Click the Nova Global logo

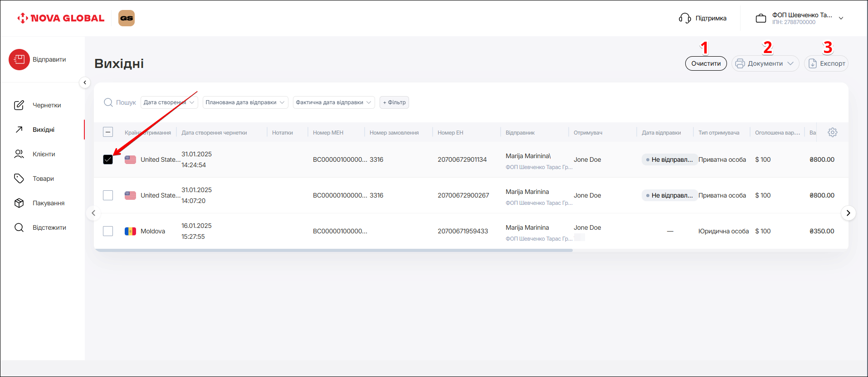[x=61, y=18]
